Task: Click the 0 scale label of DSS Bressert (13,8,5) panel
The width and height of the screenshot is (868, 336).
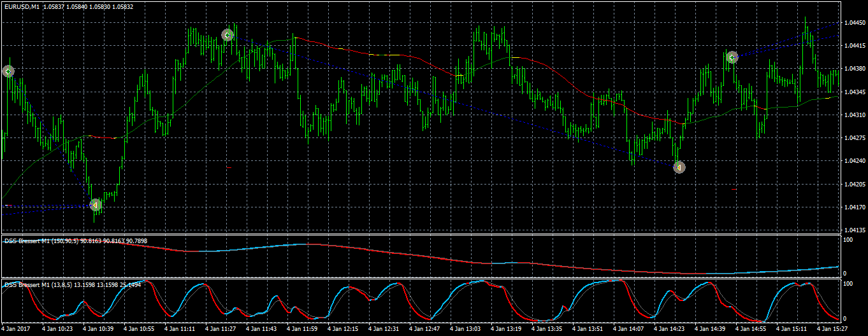Action: [x=845, y=318]
